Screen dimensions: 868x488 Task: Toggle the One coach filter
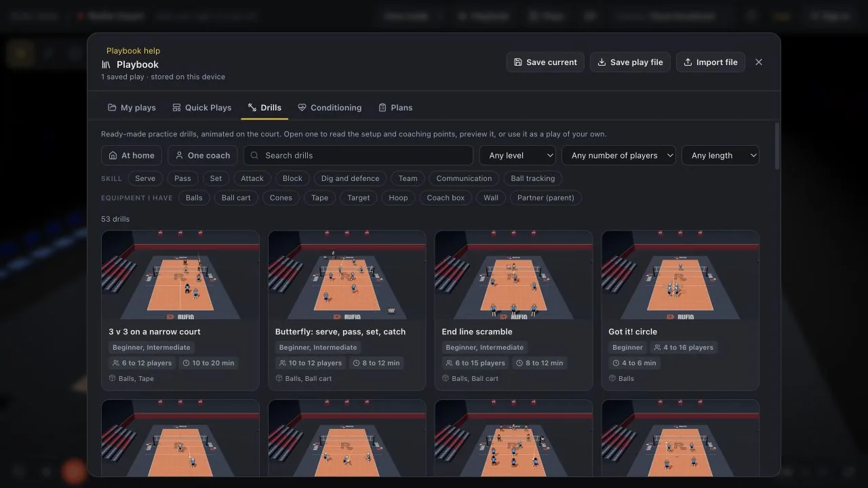pos(203,155)
